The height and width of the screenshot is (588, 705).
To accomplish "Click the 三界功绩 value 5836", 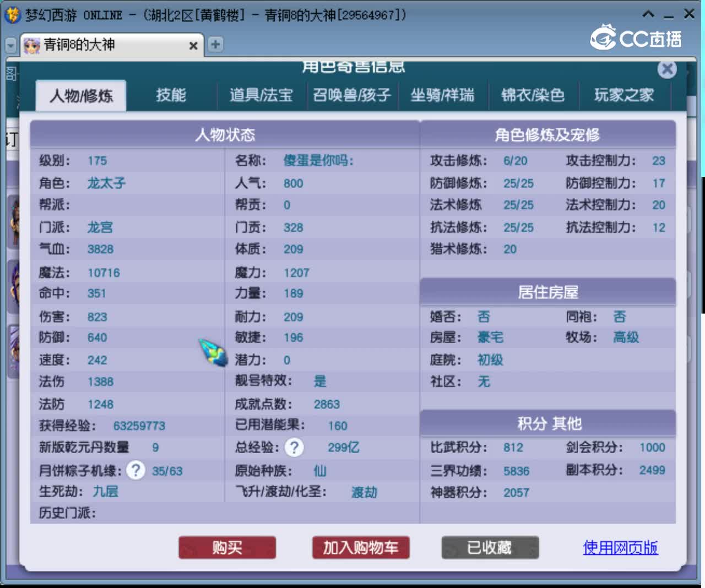I will pos(516,471).
